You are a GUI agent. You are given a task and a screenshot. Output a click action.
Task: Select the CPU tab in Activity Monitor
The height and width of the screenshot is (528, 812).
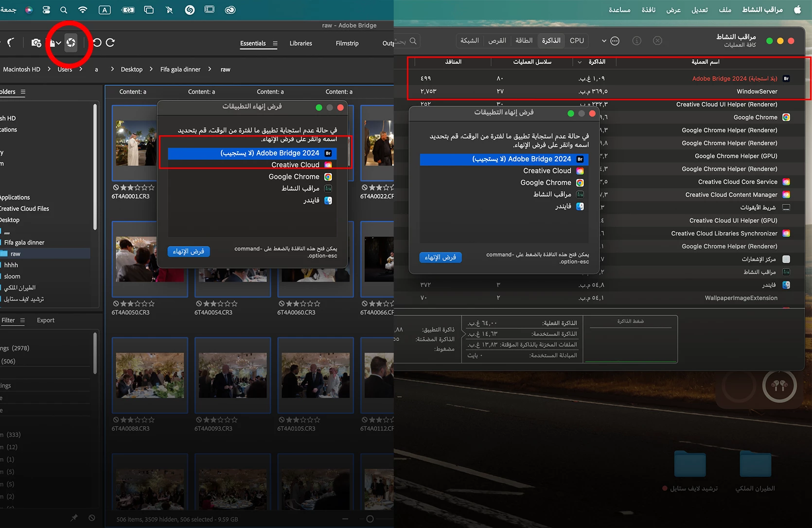[577, 41]
